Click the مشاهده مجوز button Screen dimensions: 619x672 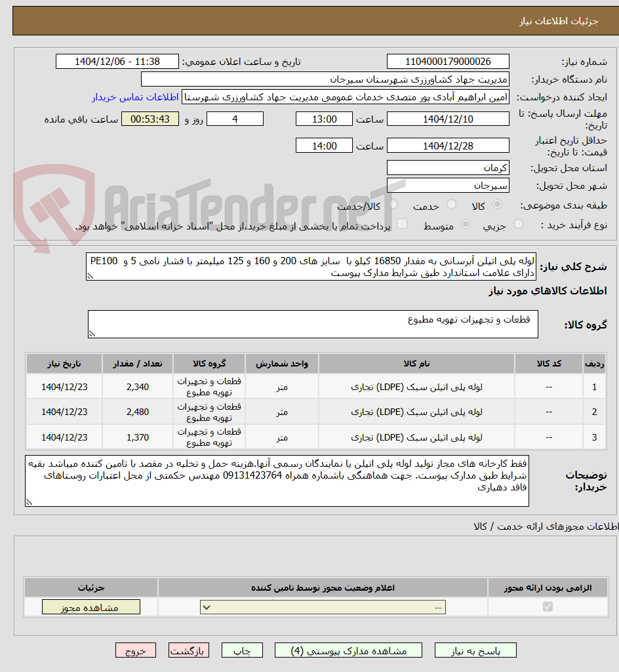tap(91, 607)
